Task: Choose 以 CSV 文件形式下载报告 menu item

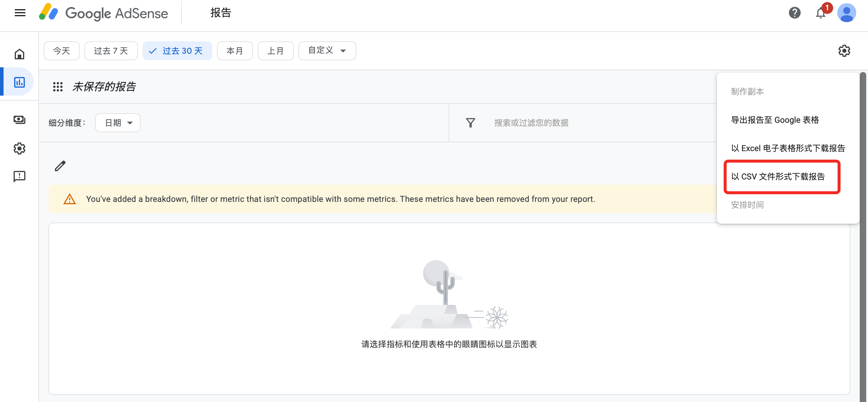Action: (778, 177)
